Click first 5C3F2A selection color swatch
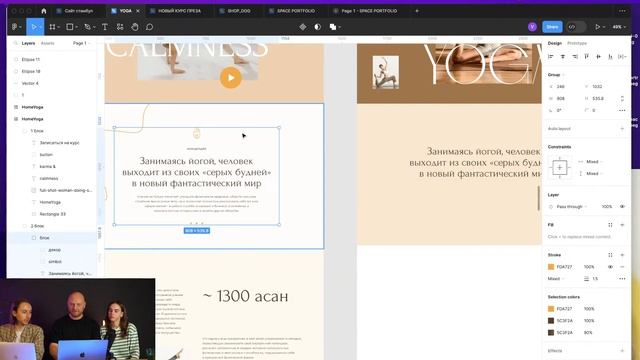This screenshot has width=640, height=360. pyautogui.click(x=551, y=321)
